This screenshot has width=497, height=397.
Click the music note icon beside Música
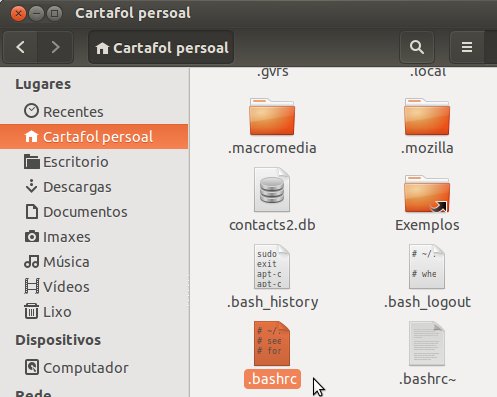pyautogui.click(x=32, y=261)
